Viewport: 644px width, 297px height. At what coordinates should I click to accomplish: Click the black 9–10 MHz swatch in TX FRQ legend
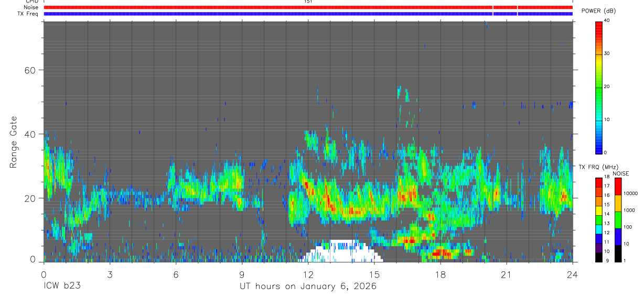click(599, 257)
